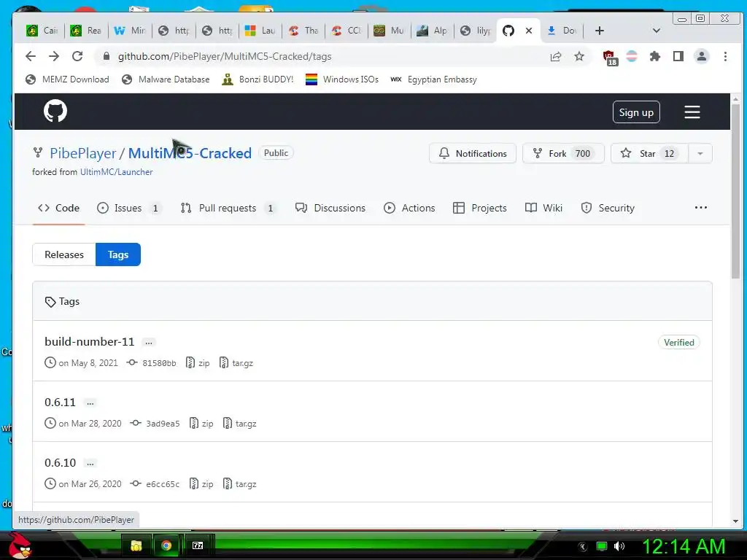Open the build-number-11 tag
This screenshot has height=560, width=747.
pos(90,342)
